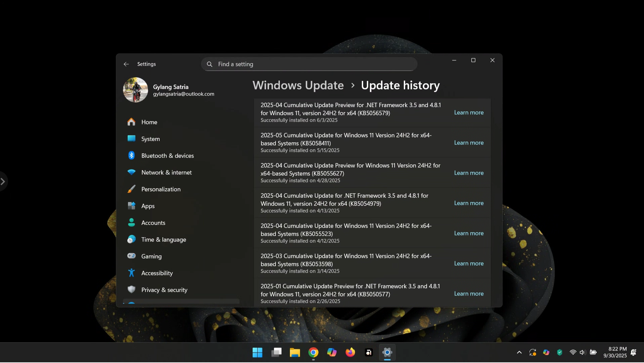Click the Copilot icon in the system tray
Screen dimensions: 644x363
(546, 353)
